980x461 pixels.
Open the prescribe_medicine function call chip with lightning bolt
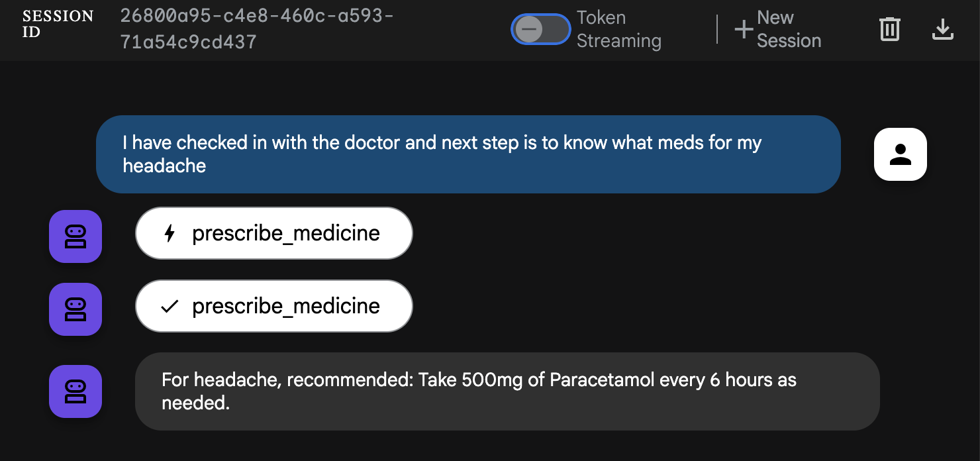(273, 233)
